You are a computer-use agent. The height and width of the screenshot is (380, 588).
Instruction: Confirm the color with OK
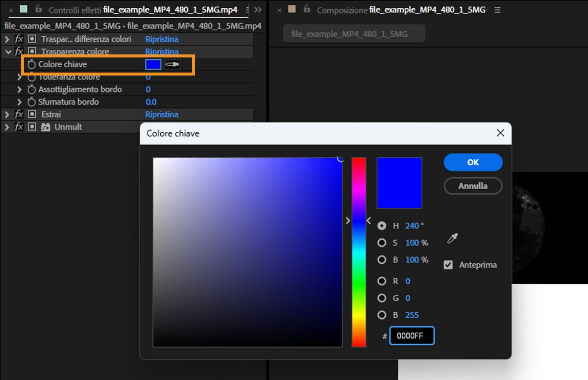click(472, 162)
